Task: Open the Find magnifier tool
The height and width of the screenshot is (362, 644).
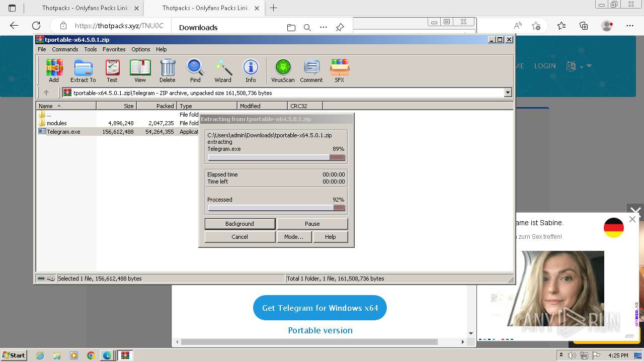Action: [195, 70]
